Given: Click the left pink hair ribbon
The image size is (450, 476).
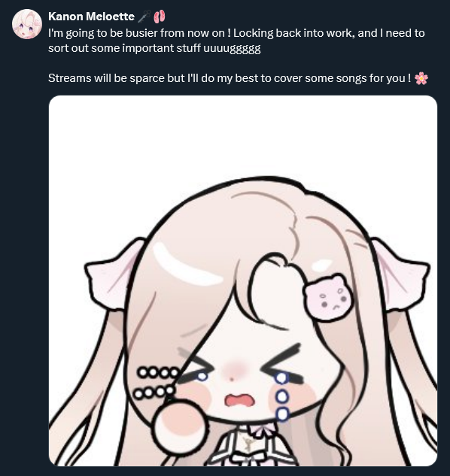Looking at the screenshot, I should point(112,274).
